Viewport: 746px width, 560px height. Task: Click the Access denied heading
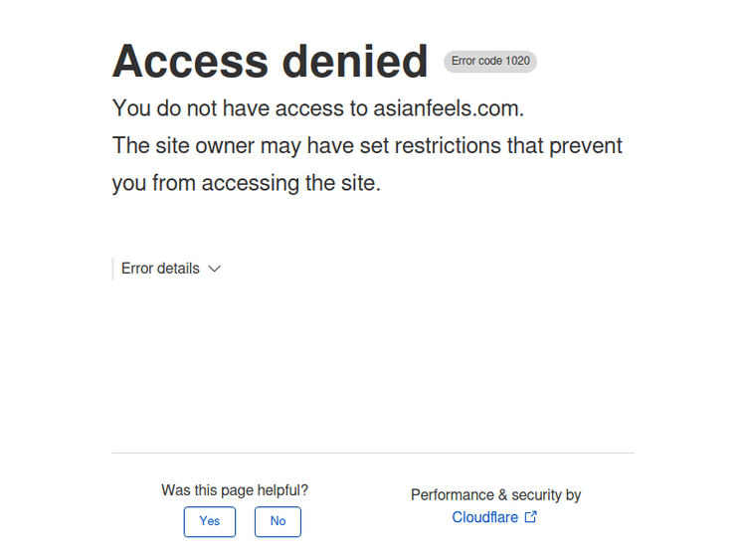tap(270, 62)
